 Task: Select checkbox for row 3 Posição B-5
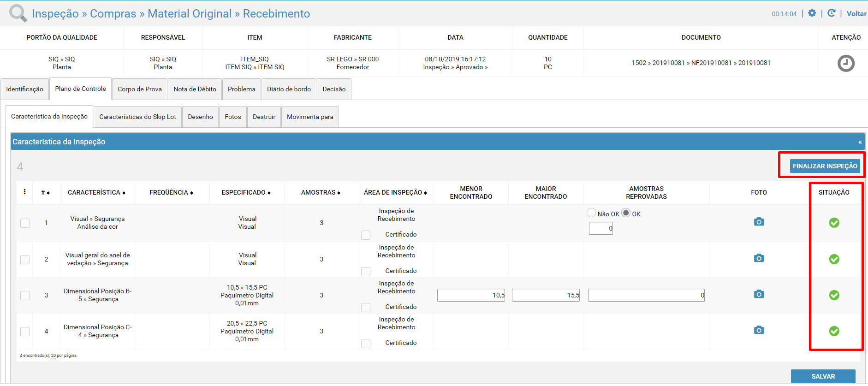pos(25,296)
